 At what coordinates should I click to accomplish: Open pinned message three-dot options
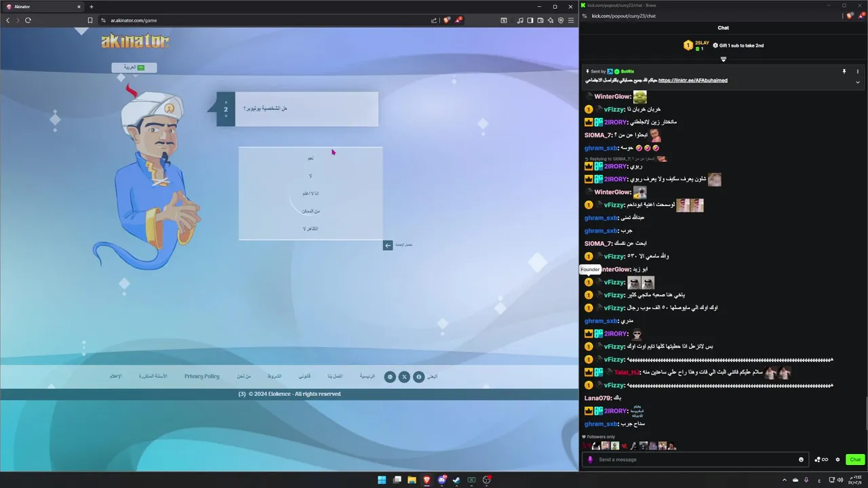tap(857, 71)
